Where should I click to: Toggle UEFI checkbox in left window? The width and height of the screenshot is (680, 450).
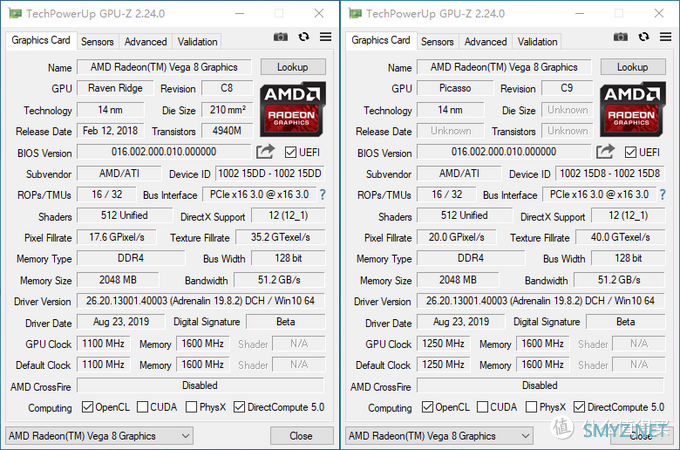291,152
